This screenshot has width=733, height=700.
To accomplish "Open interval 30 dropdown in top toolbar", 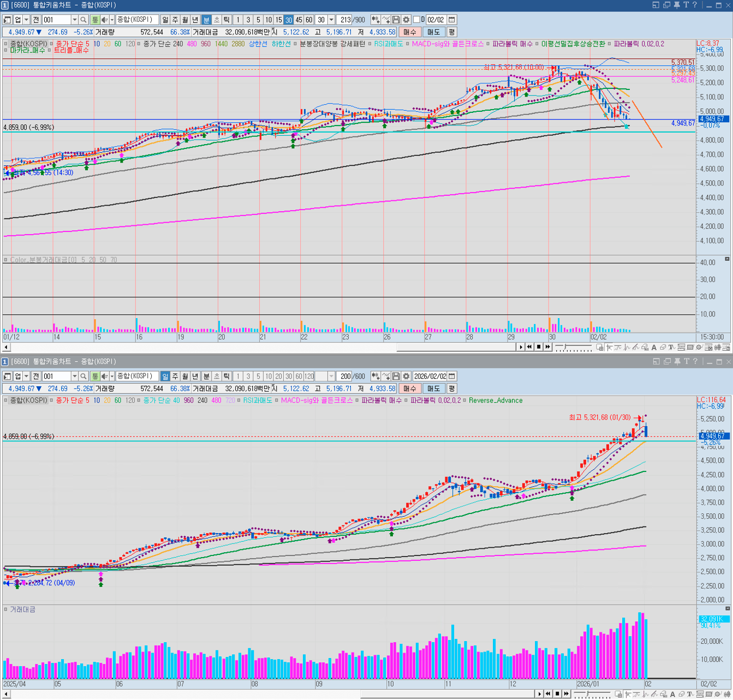I will click(x=331, y=20).
